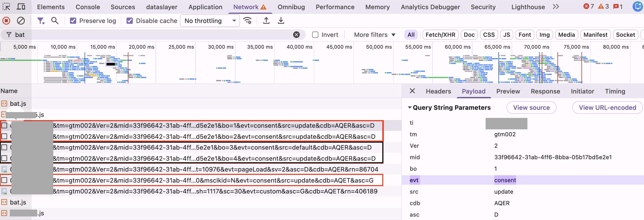
Task: Toggle the device toolbar icon
Action: pyautogui.click(x=21, y=7)
